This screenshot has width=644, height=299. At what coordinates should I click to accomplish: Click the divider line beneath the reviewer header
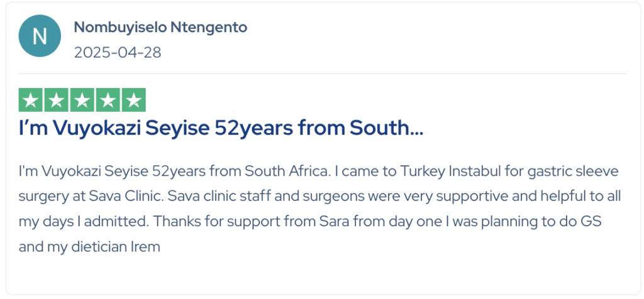click(x=323, y=74)
